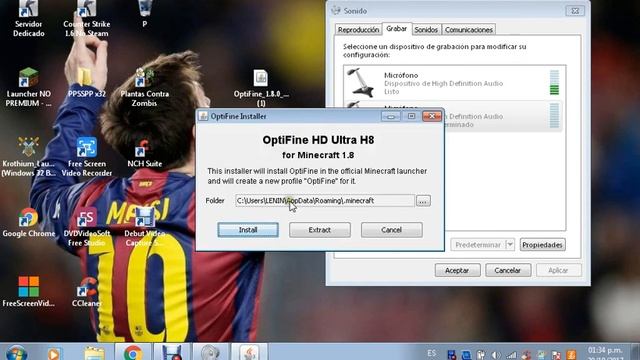This screenshot has width=640, height=360.
Task: Select the Grabar tab in Sonido
Action: tap(396, 29)
